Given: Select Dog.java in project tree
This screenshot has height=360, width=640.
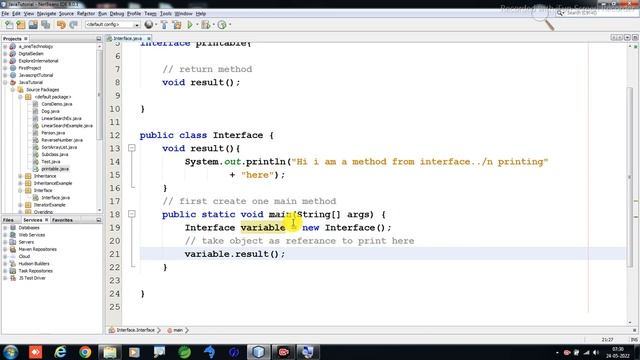Looking at the screenshot, I should (x=50, y=111).
